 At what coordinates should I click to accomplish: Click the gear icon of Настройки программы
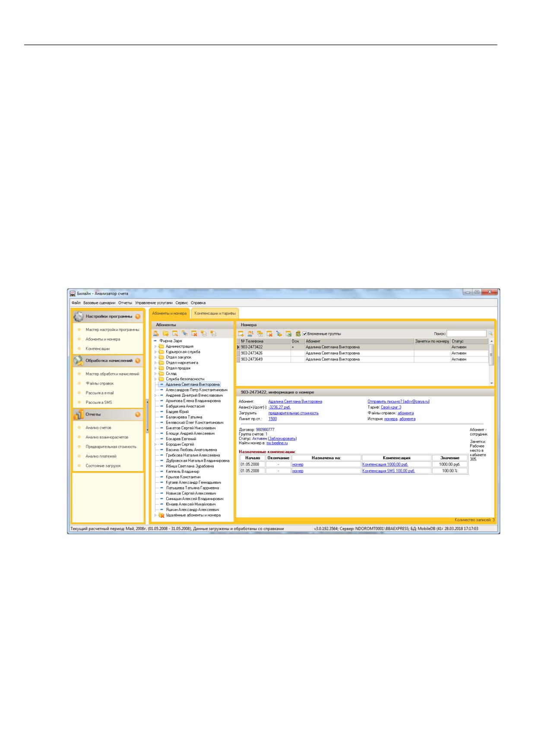(79, 317)
